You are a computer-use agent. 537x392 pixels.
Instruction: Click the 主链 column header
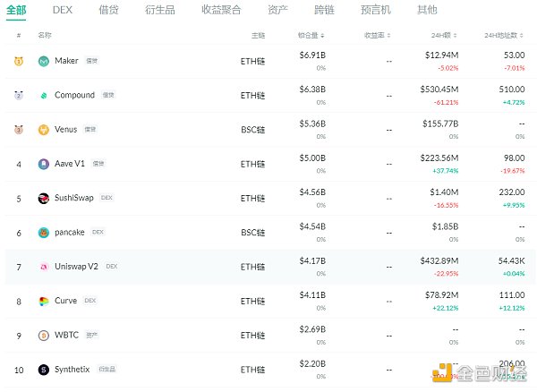(259, 35)
